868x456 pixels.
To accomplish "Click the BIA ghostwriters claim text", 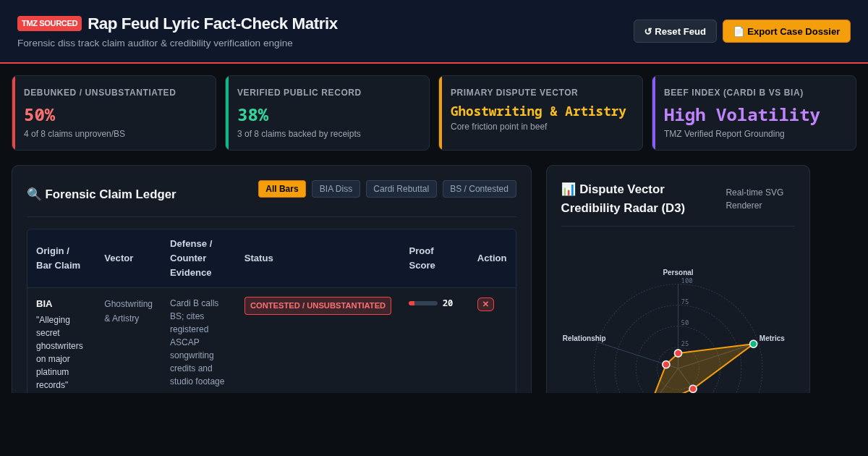I will click(60, 352).
